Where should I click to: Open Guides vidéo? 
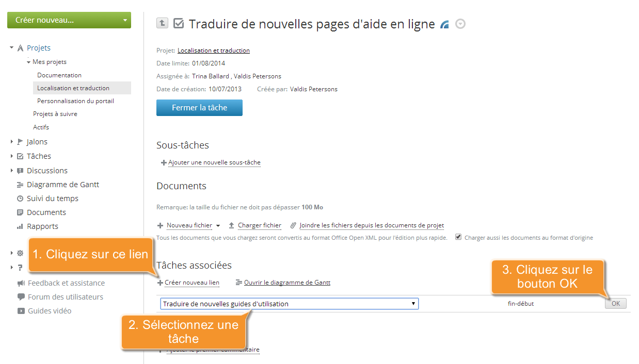(x=50, y=311)
